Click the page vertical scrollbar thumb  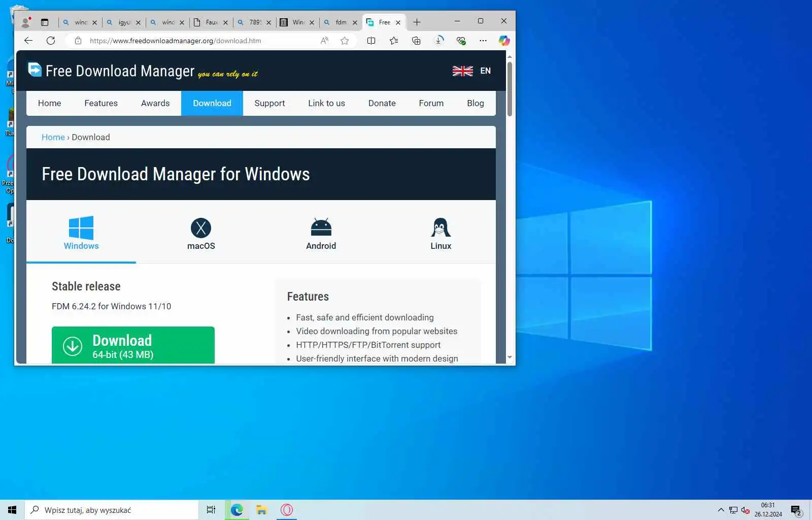click(x=510, y=88)
